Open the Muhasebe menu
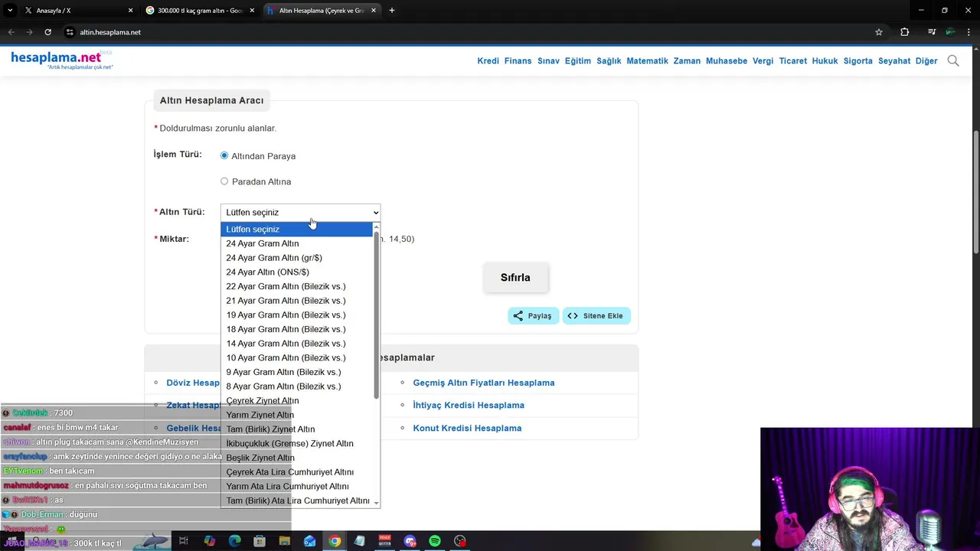 pyautogui.click(x=727, y=60)
